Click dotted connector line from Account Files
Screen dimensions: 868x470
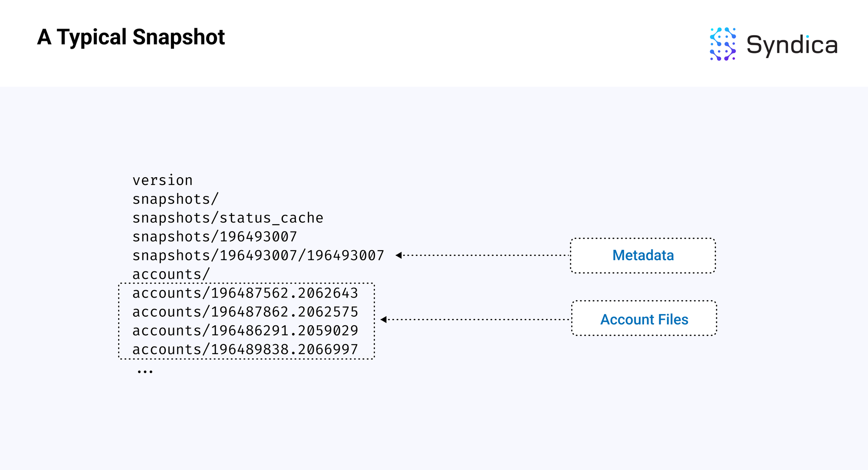[x=477, y=320]
